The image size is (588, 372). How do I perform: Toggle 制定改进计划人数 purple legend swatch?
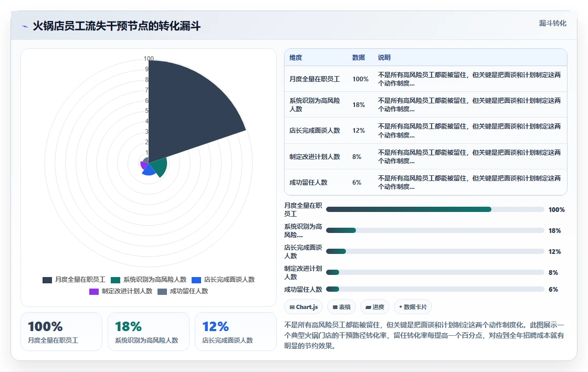coord(94,291)
